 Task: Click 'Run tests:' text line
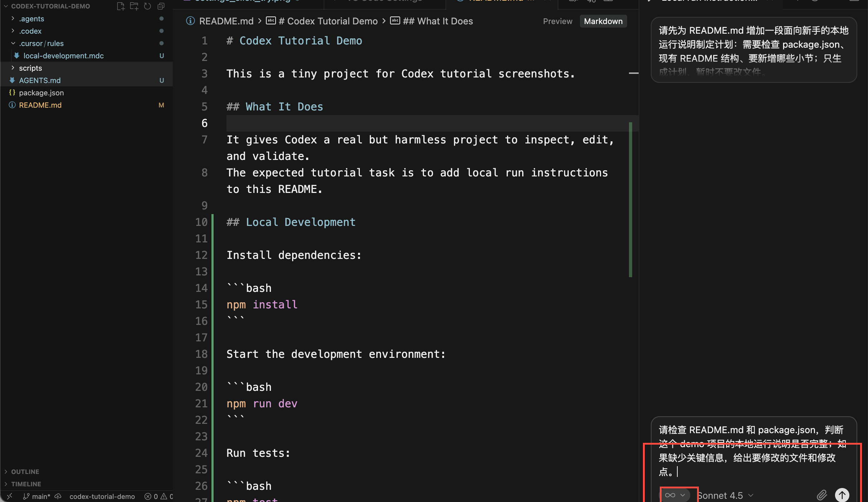(x=258, y=453)
